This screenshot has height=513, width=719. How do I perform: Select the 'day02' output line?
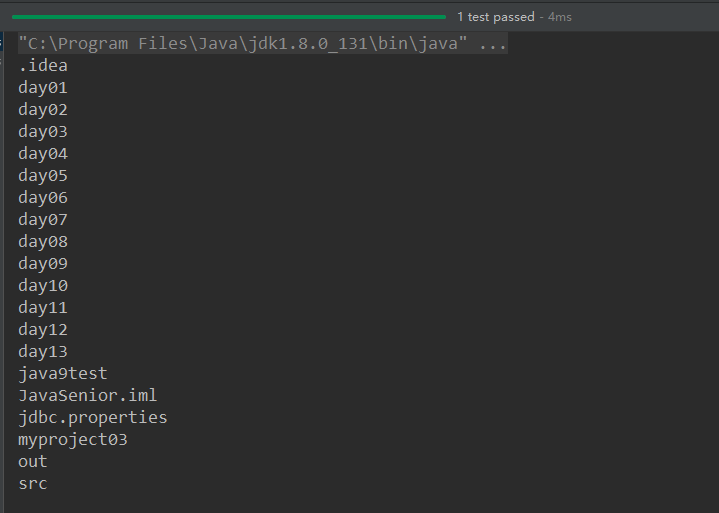pyautogui.click(x=43, y=110)
